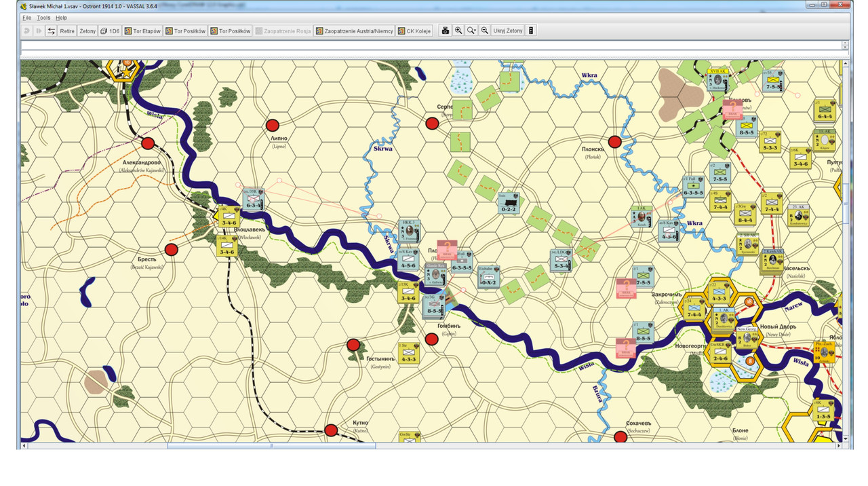Open the CK Koleje chart
868x486 pixels.
[414, 31]
